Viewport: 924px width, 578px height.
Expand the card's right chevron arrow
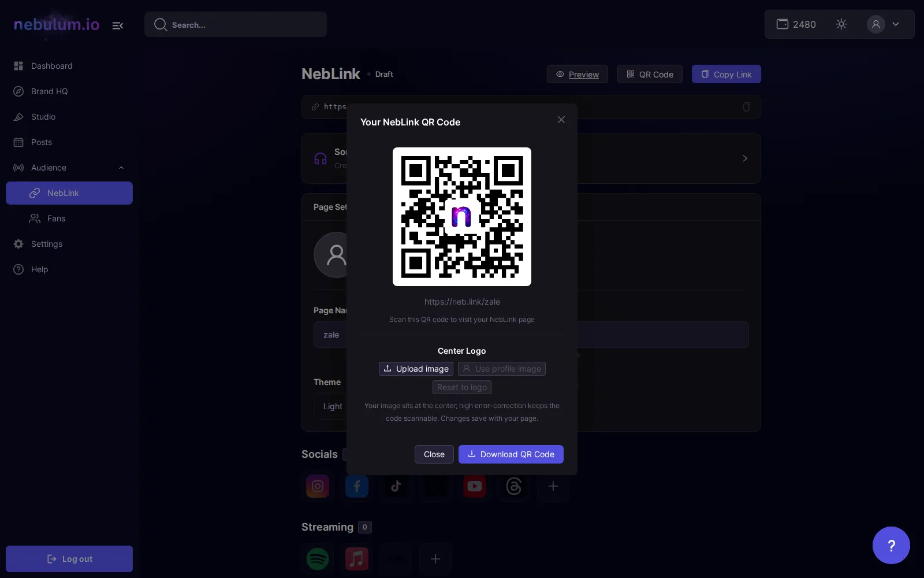pyautogui.click(x=745, y=158)
